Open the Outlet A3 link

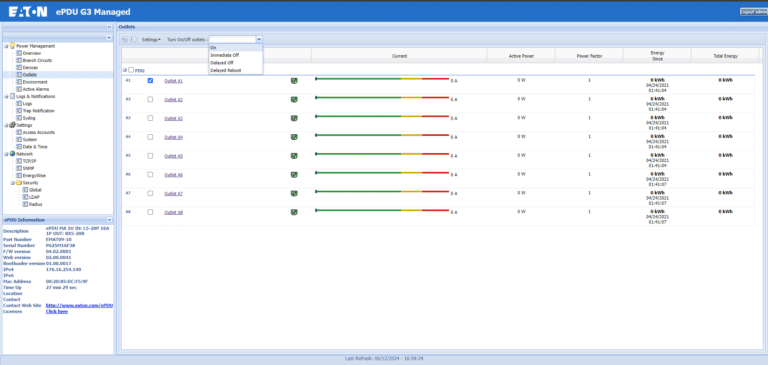(173, 119)
